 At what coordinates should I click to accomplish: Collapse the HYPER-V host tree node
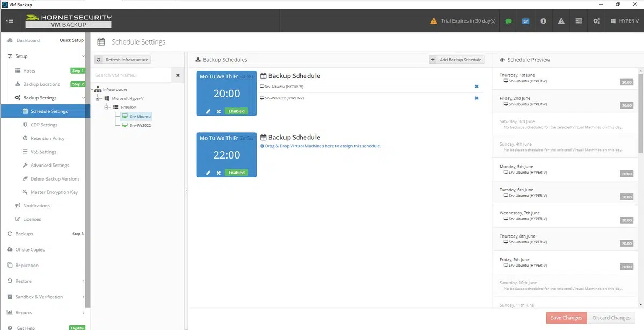click(107, 107)
